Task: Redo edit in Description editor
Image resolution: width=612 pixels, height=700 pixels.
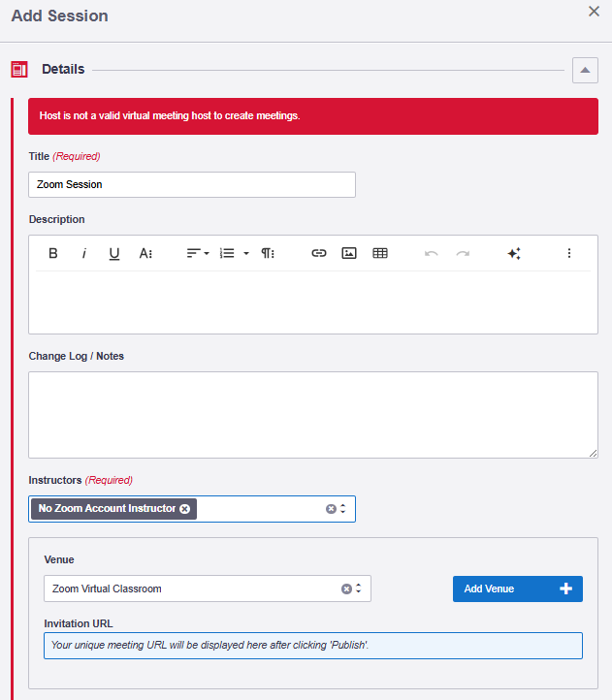Action: (x=463, y=253)
